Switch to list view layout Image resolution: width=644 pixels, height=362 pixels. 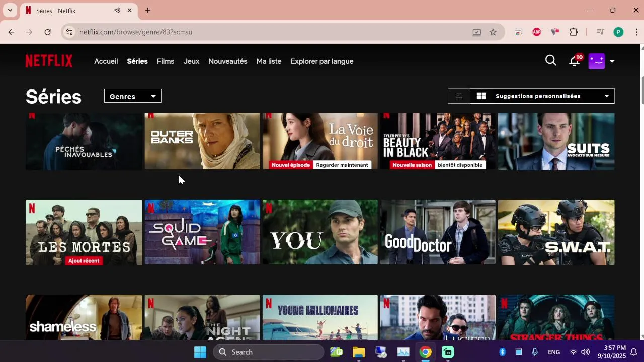[x=459, y=96]
